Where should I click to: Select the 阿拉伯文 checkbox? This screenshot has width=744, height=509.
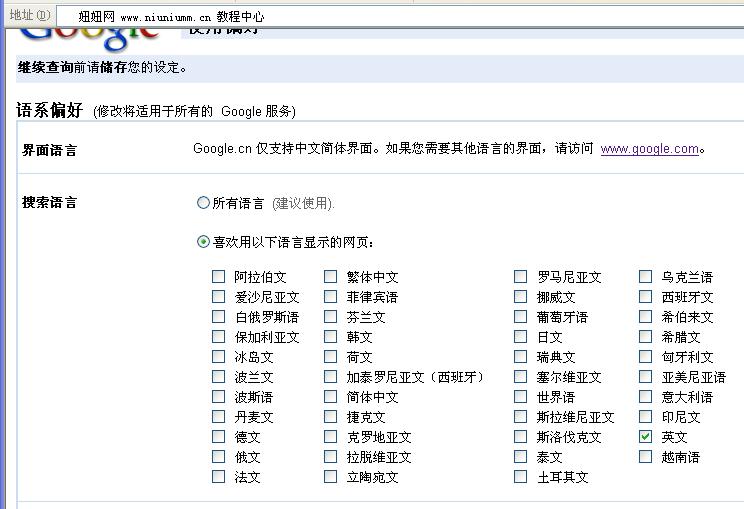219,277
